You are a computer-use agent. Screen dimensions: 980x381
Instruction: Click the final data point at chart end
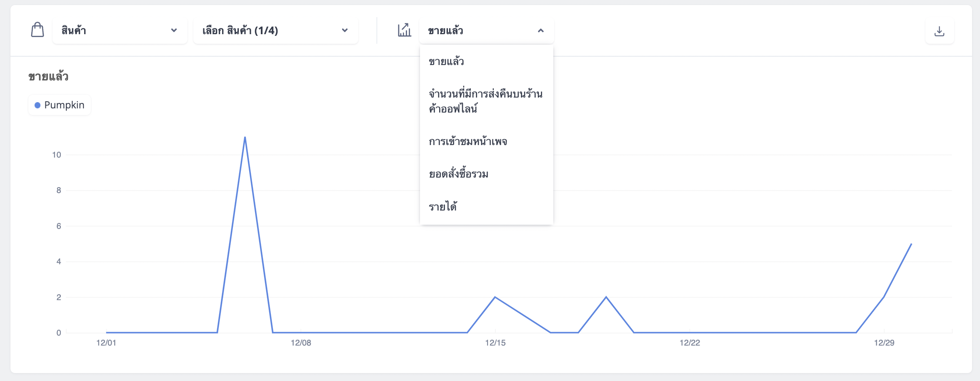tap(911, 244)
